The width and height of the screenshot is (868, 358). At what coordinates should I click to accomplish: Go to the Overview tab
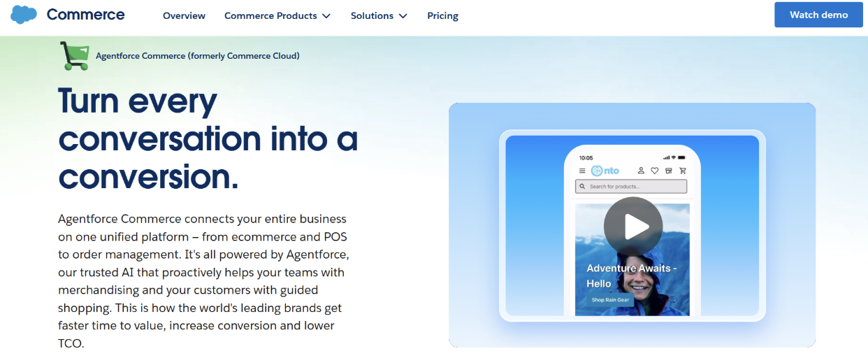pos(184,15)
